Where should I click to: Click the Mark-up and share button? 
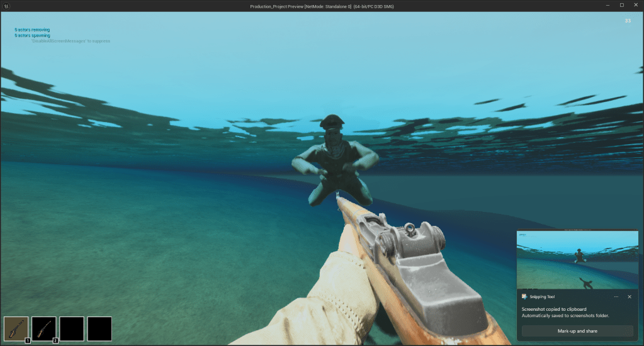click(x=577, y=331)
